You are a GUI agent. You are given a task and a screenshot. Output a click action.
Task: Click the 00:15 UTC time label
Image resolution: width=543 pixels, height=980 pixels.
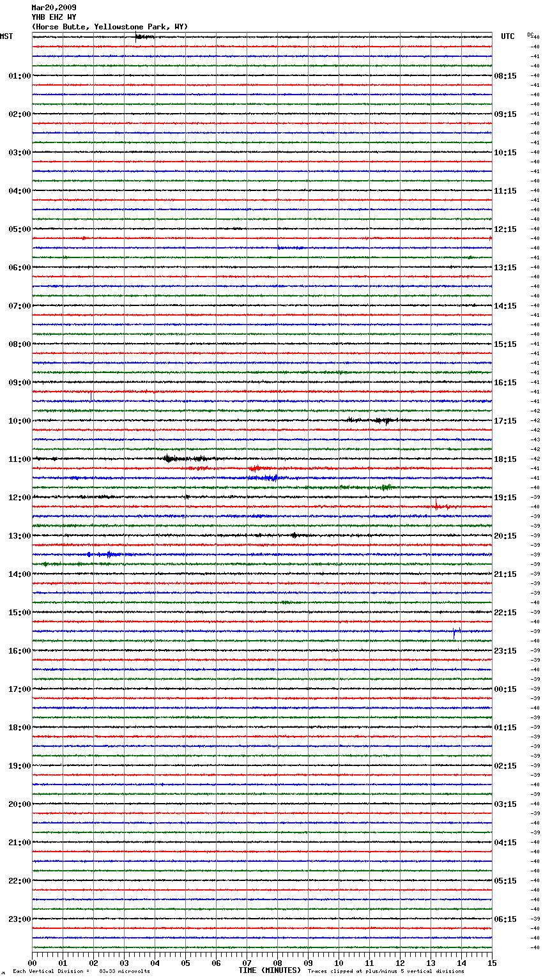click(505, 689)
